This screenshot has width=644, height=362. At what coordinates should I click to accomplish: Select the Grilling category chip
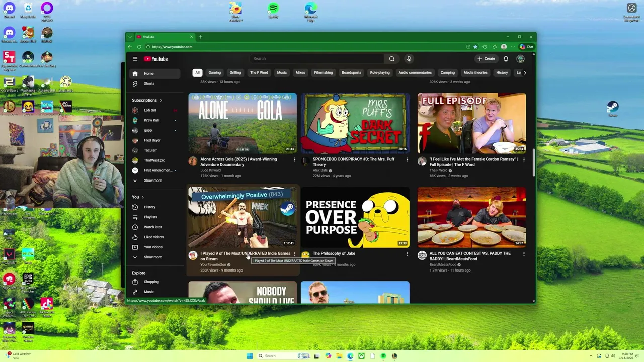(x=235, y=73)
